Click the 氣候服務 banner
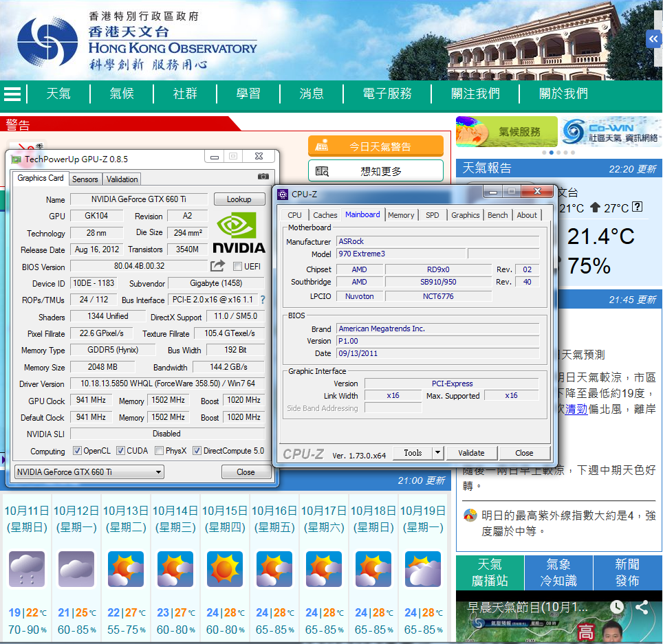This screenshot has height=644, width=663. [x=507, y=131]
